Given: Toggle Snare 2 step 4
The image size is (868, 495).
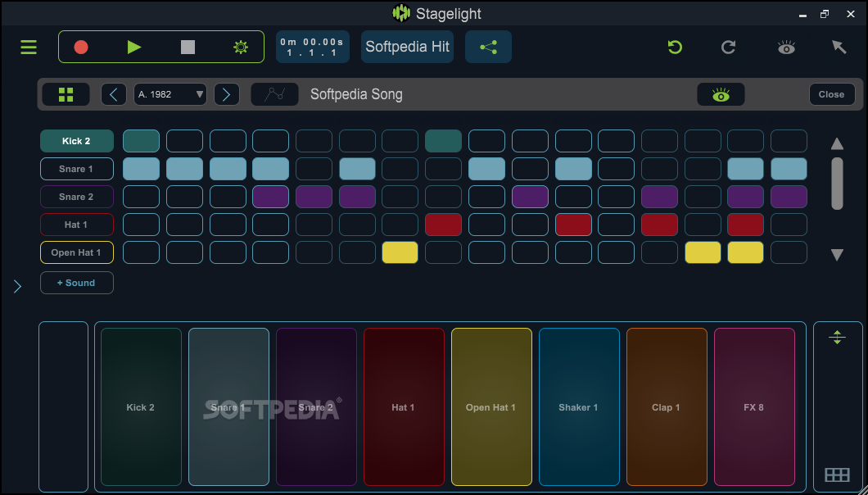Looking at the screenshot, I should 271,197.
